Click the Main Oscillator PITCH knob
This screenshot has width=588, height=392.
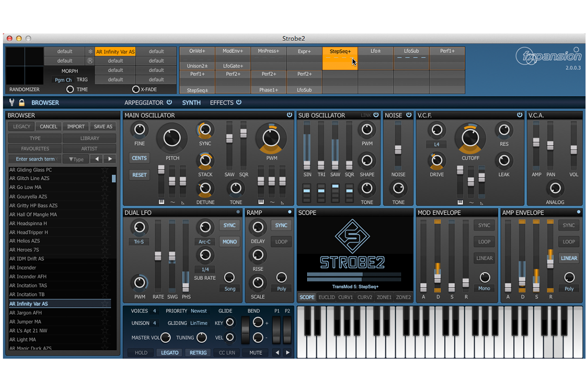(x=172, y=138)
